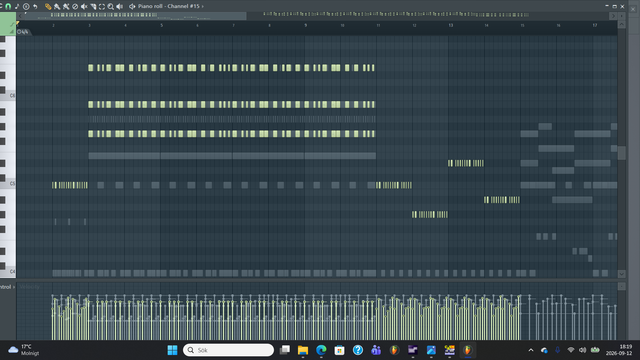Click options button at event lane right edge
640x360 pixels.
[622, 287]
